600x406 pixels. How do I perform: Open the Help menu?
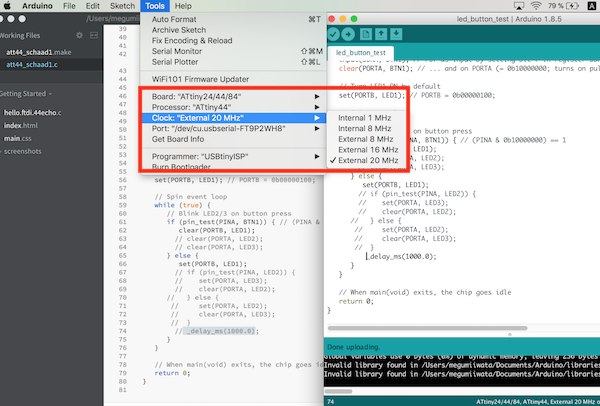183,6
